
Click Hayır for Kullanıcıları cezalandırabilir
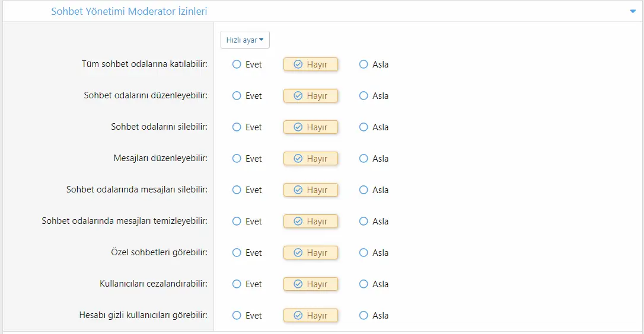pos(311,284)
